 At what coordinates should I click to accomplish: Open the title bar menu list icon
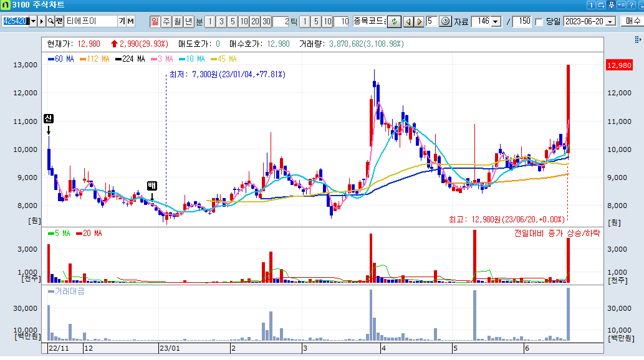(x=622, y=5)
